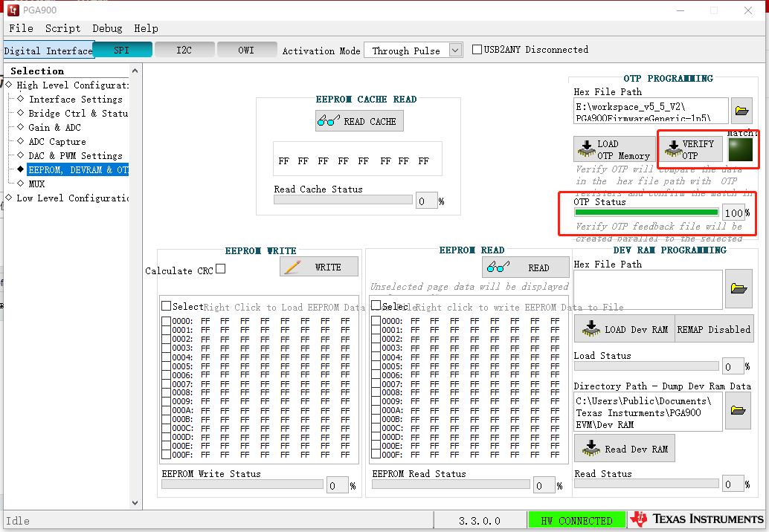Click the pencil icon on the WRITE button
The image size is (769, 532).
pyautogui.click(x=293, y=267)
